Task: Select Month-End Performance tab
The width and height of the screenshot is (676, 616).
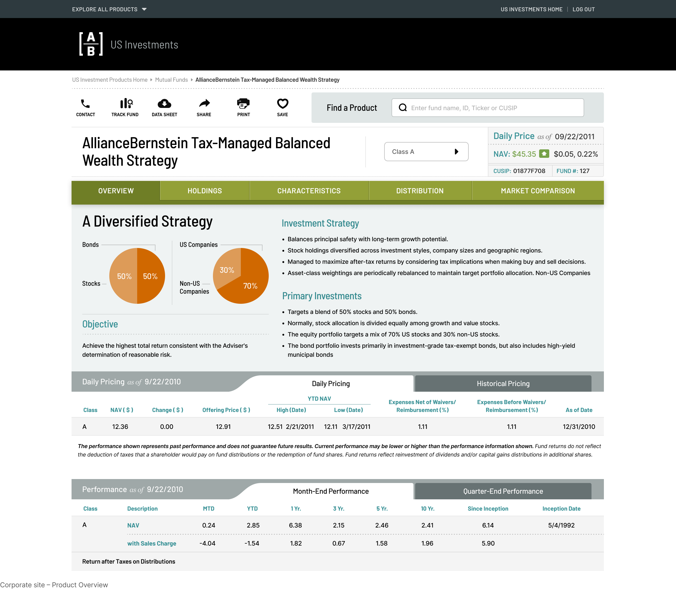Action: 331,491
